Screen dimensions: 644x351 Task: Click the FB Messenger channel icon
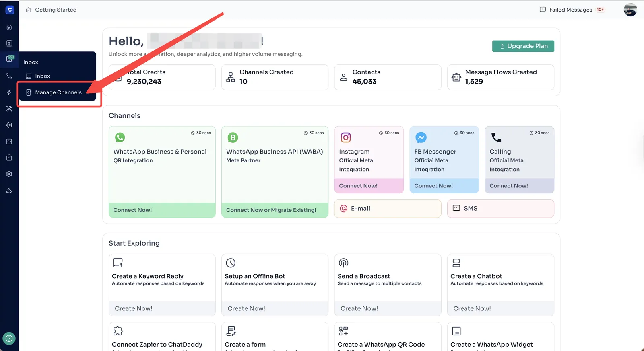click(421, 138)
